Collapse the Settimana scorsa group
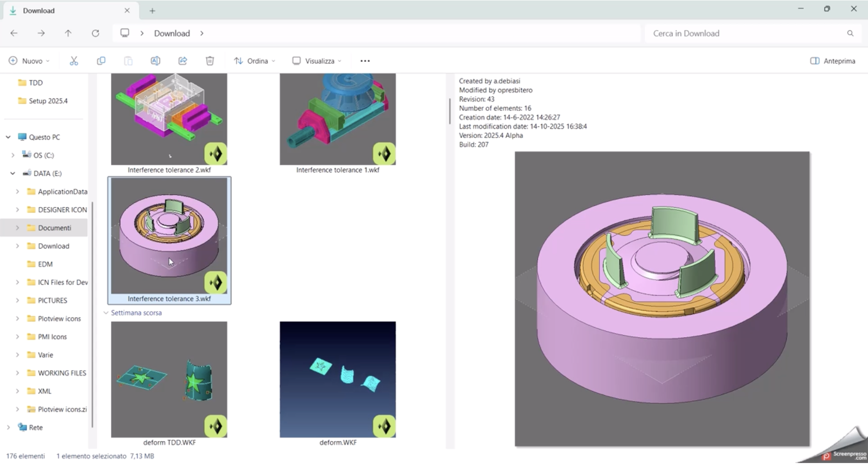Image resolution: width=868 pixels, height=473 pixels. coord(106,313)
